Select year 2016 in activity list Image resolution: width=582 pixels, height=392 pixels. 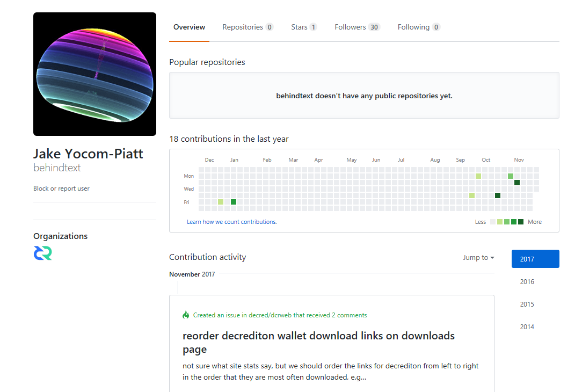point(527,282)
